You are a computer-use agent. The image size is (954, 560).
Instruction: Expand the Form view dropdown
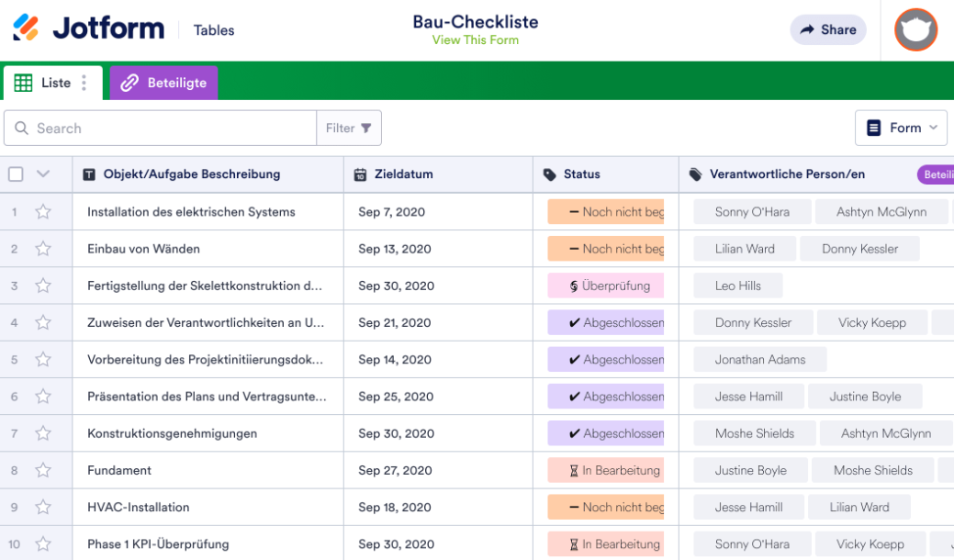[901, 129]
